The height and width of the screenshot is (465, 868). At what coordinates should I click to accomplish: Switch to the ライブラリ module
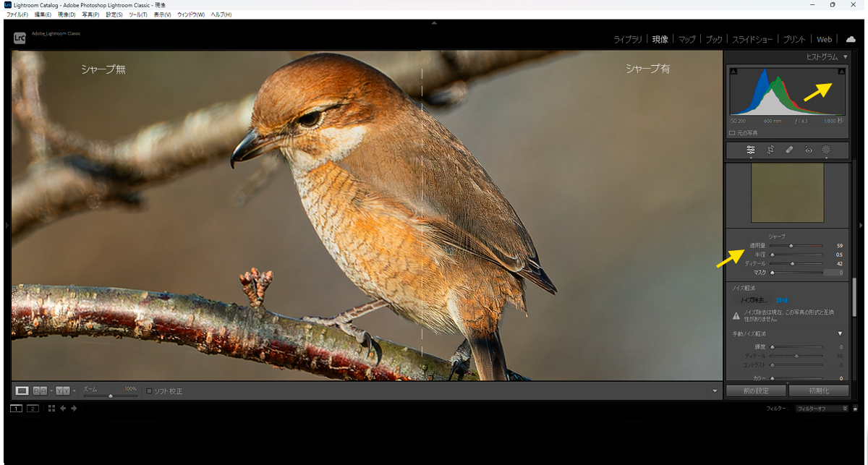coord(628,40)
